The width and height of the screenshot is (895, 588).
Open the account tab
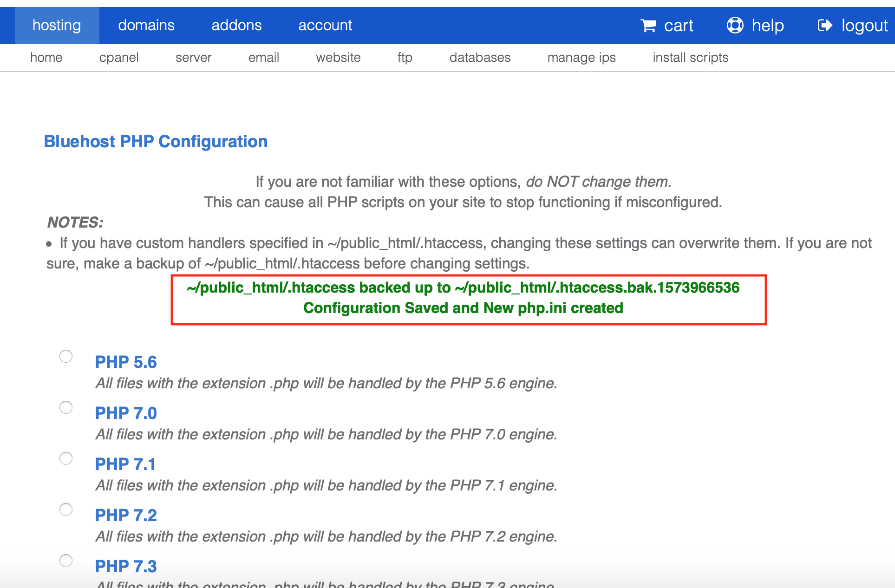click(325, 25)
